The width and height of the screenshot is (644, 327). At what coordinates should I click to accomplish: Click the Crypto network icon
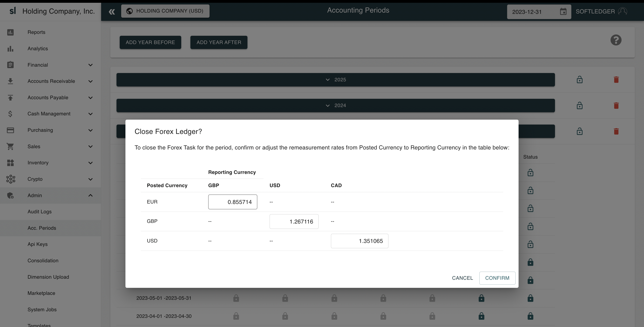click(10, 179)
